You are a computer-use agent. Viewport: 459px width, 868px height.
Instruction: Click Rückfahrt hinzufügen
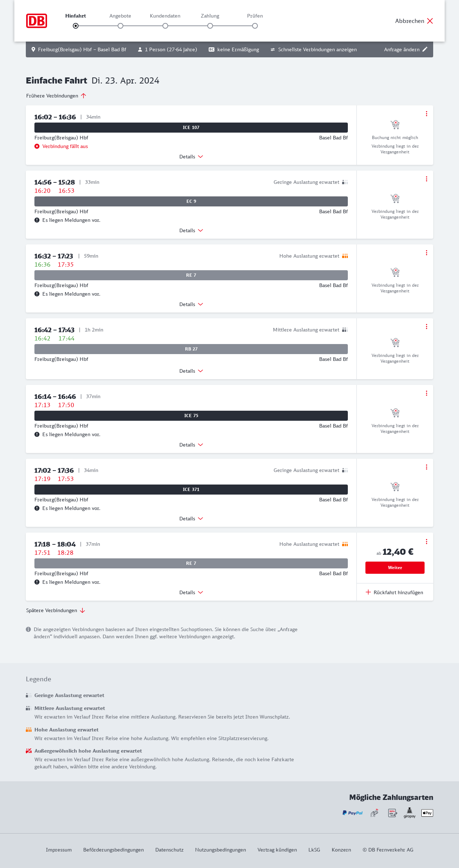point(394,592)
